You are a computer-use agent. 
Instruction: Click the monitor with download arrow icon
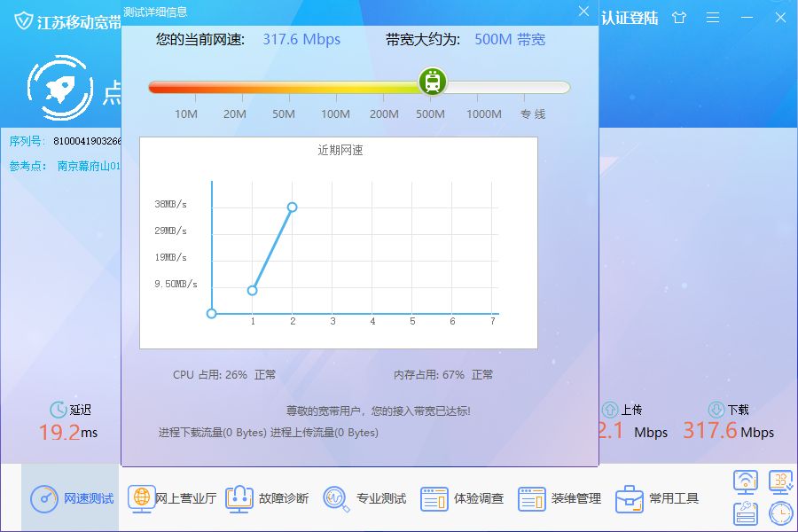tap(780, 482)
